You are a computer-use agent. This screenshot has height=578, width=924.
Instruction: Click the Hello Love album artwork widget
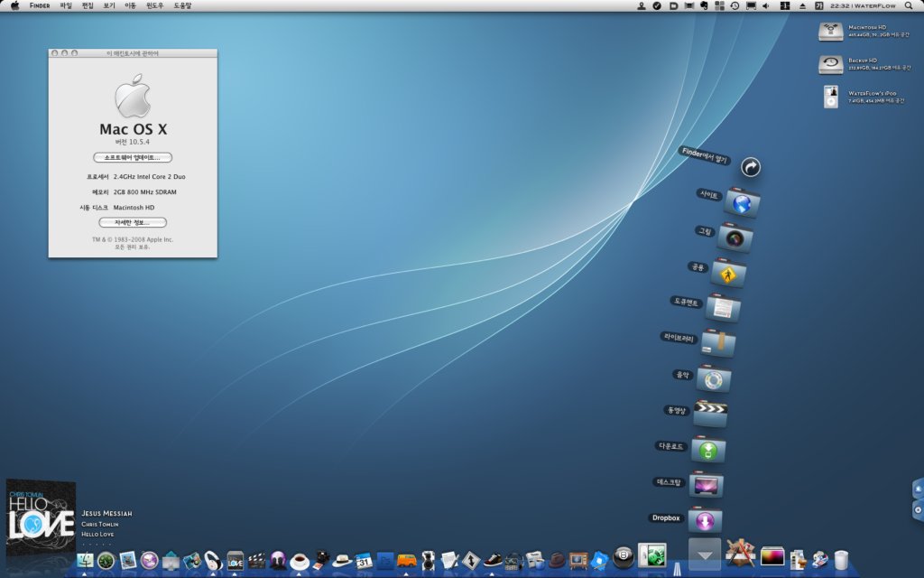[x=42, y=517]
